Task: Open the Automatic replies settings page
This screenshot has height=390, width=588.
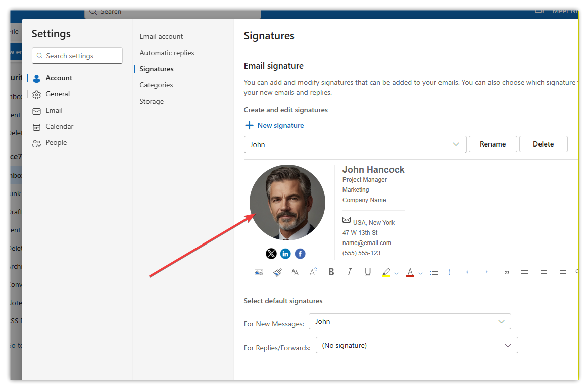Action: click(x=167, y=53)
